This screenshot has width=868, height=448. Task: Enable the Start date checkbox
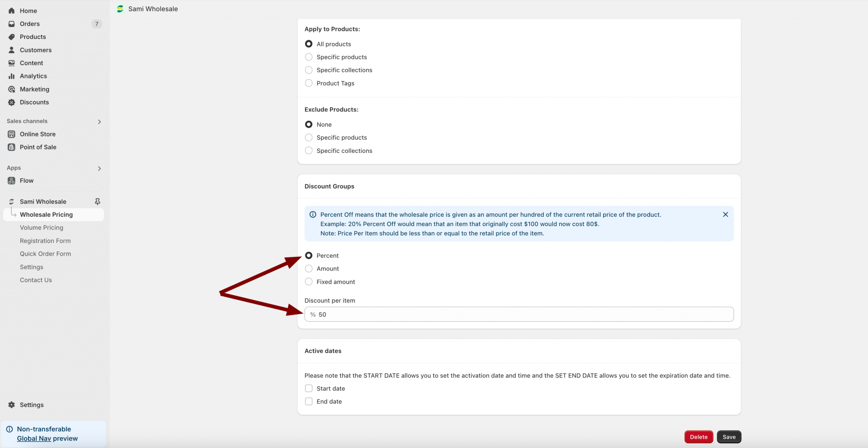[309, 389]
